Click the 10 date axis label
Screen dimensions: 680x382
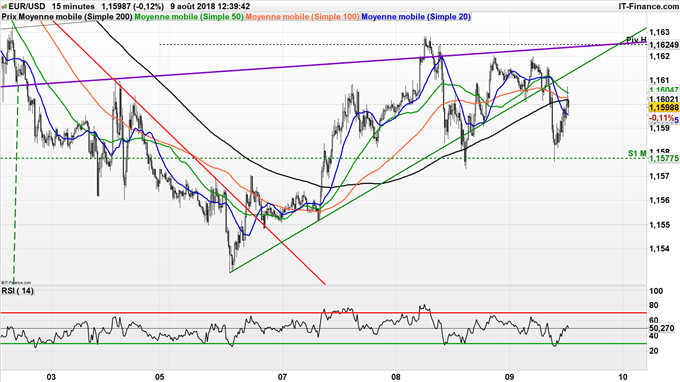click(x=623, y=376)
